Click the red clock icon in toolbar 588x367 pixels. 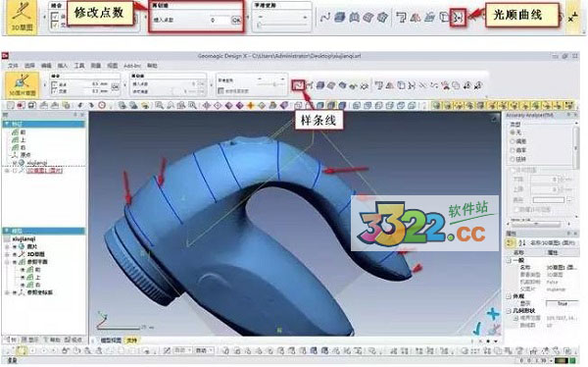[102, 106]
